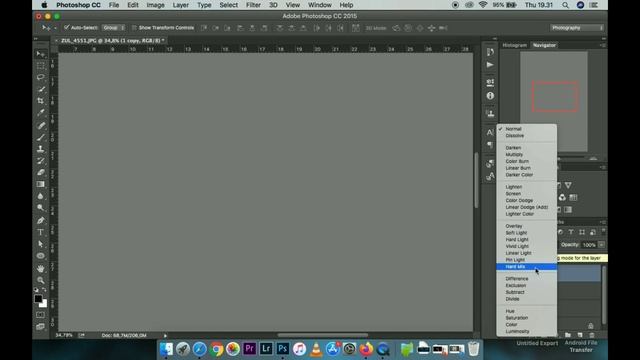Click the 34,79% zoom level field

[64, 336]
